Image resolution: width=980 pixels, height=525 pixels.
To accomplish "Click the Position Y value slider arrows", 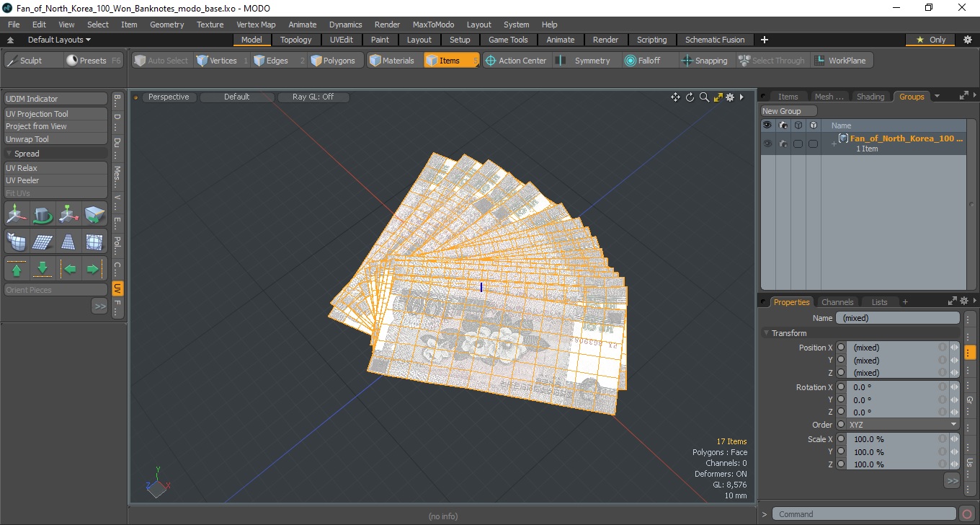I will tap(955, 361).
